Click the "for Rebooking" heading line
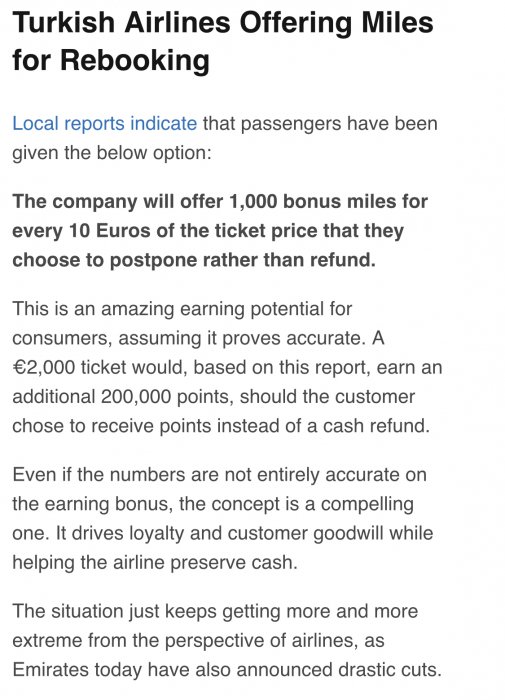The image size is (505, 700). coord(111,60)
